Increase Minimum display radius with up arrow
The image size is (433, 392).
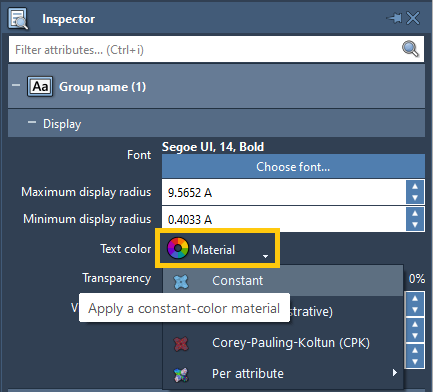(415, 213)
